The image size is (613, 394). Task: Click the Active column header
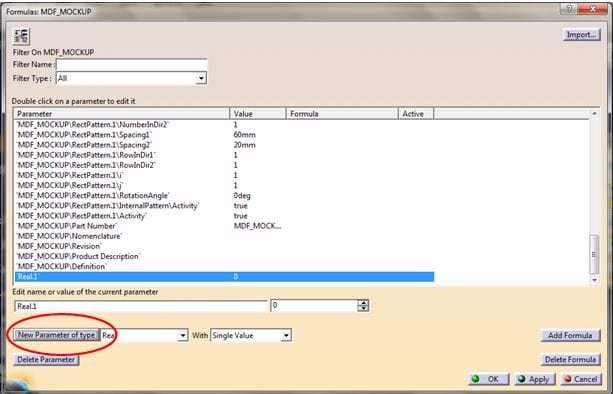pos(416,114)
